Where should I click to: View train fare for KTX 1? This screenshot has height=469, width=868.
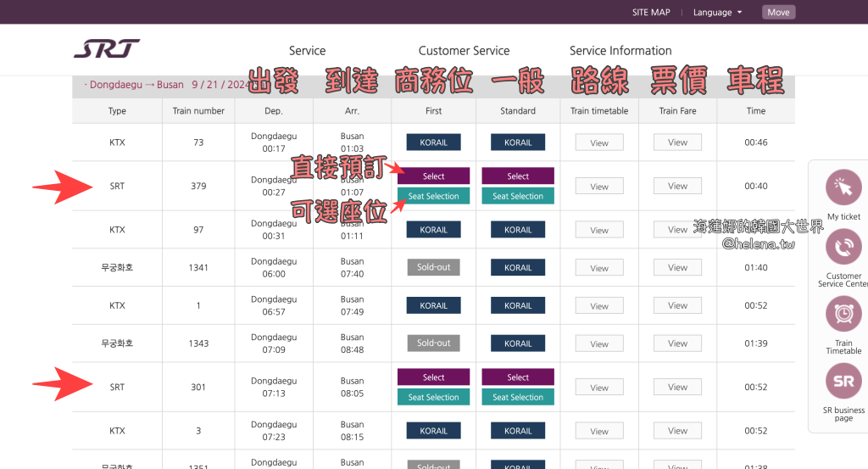[x=677, y=305]
